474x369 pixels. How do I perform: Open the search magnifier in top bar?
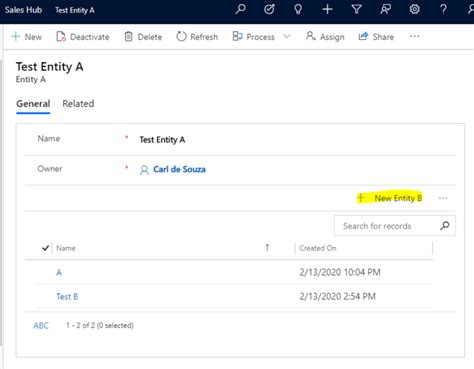click(240, 9)
